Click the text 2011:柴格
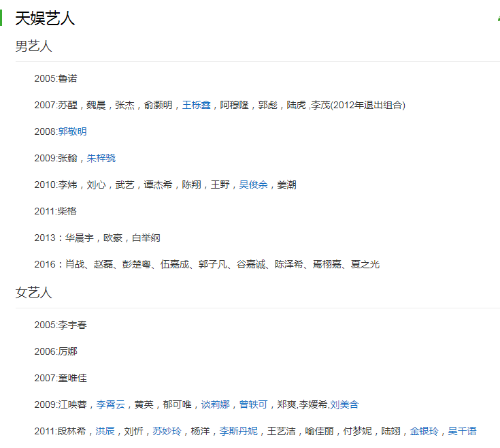 [x=56, y=211]
